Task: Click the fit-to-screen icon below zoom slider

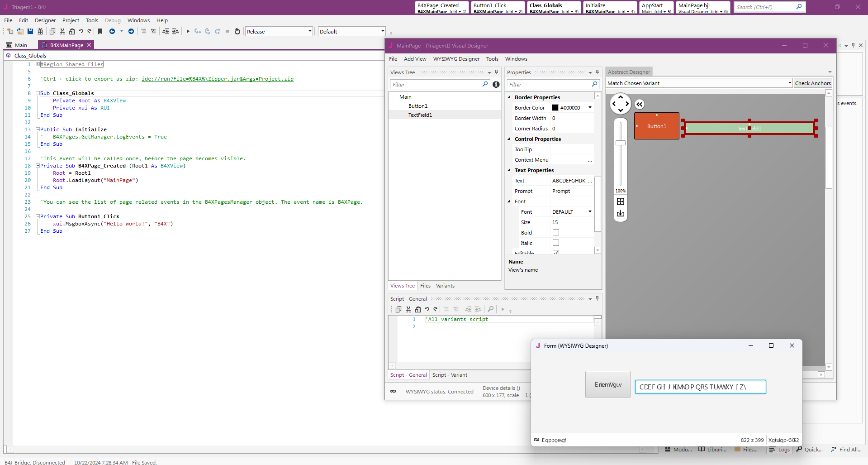Action: tap(620, 201)
